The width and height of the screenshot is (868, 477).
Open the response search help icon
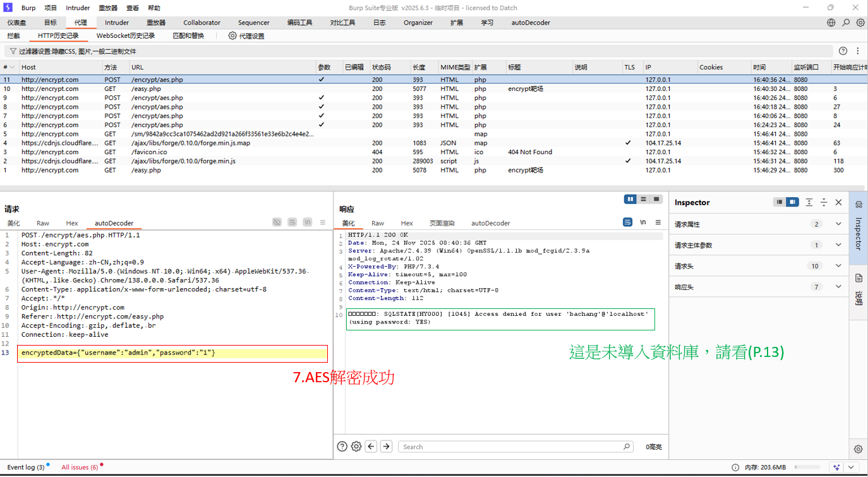pos(342,447)
